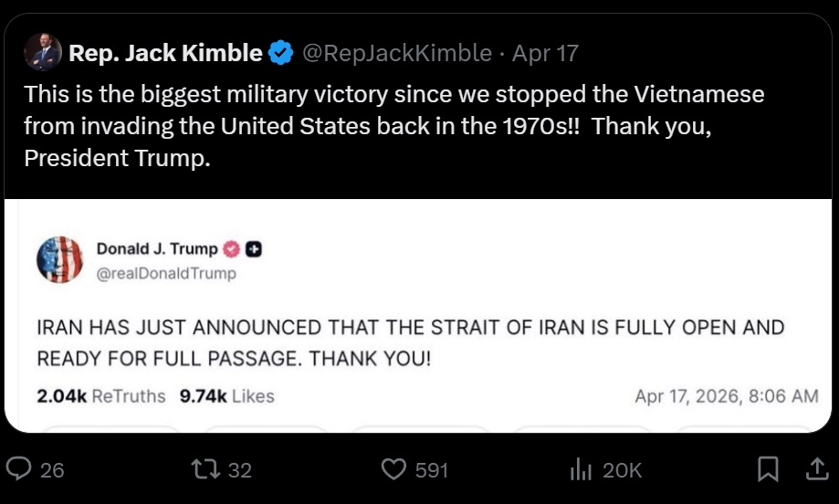Open the @RepJackKimble handle link
This screenshot has height=504, width=839.
click(396, 54)
